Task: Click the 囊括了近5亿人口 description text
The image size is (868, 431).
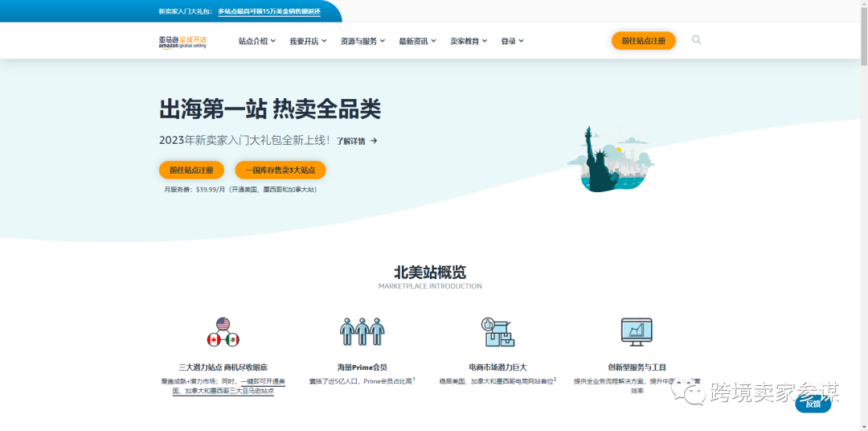Action: point(362,381)
